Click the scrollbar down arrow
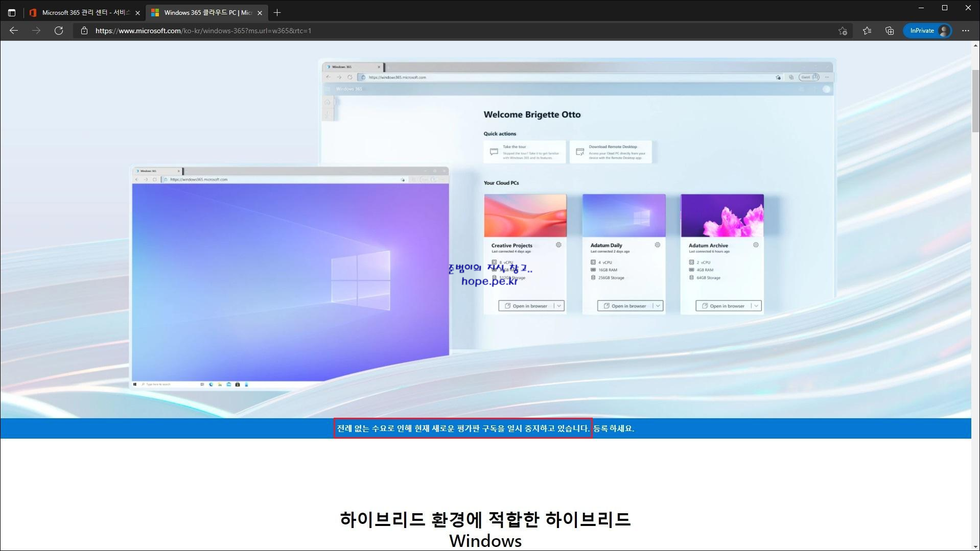The width and height of the screenshot is (980, 551). (975, 546)
